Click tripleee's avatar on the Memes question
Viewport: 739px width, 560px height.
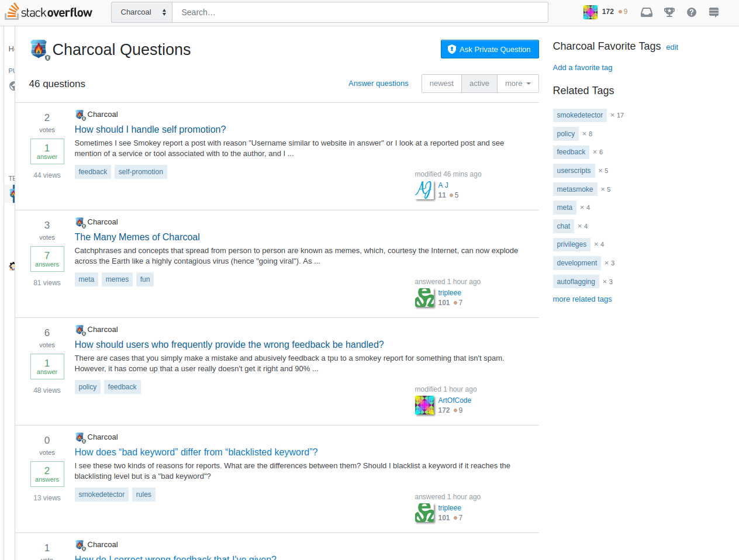(x=424, y=298)
